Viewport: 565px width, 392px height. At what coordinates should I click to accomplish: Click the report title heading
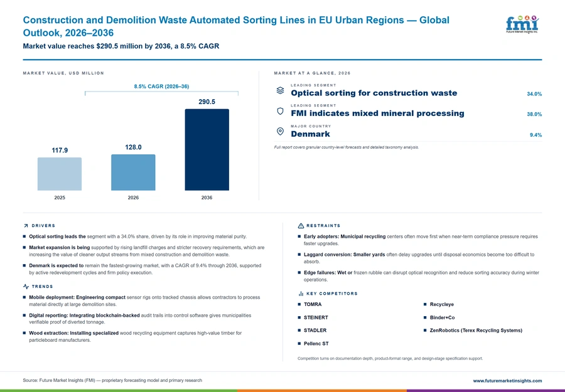pyautogui.click(x=236, y=26)
